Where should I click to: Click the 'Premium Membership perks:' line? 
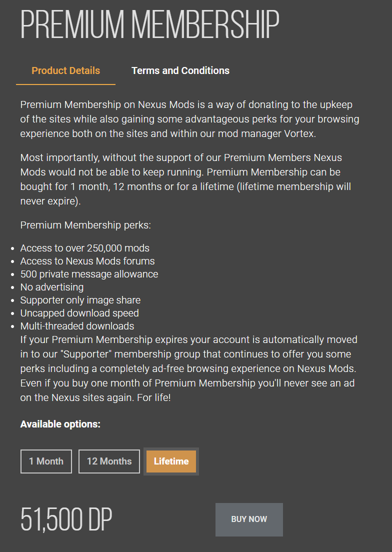(x=85, y=225)
